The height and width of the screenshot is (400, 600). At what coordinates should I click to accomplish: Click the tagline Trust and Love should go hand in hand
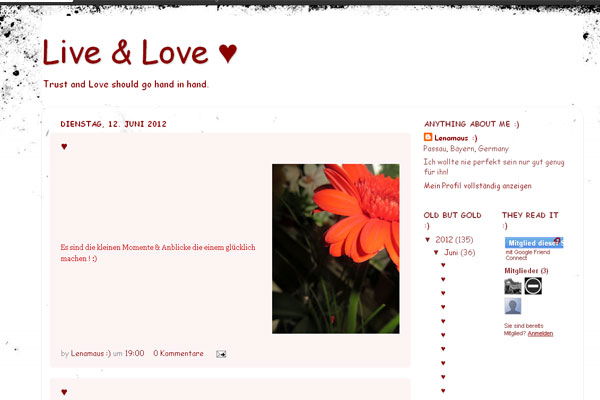tap(126, 84)
